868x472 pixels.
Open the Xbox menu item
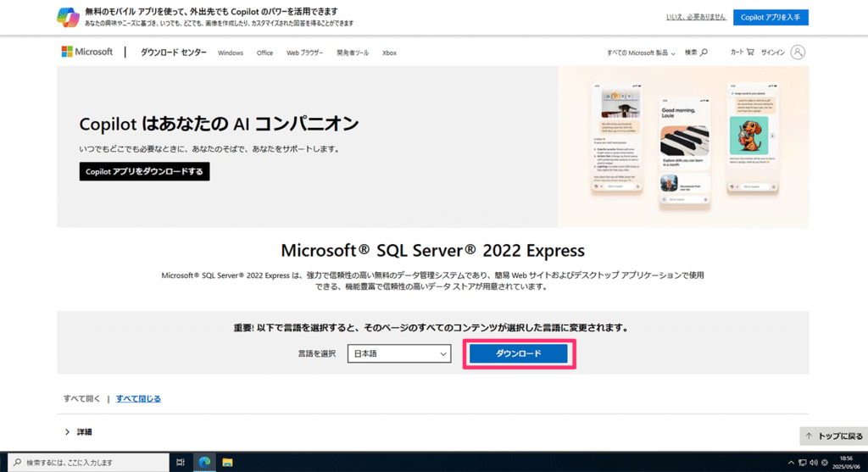coord(389,53)
